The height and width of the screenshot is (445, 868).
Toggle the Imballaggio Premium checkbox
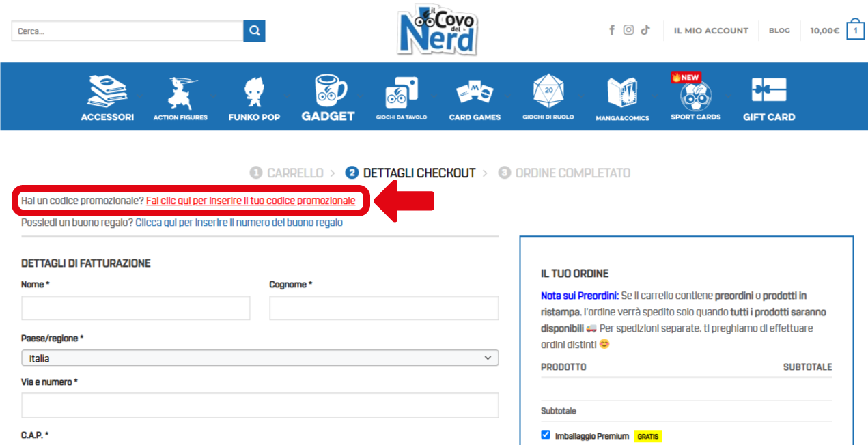545,435
